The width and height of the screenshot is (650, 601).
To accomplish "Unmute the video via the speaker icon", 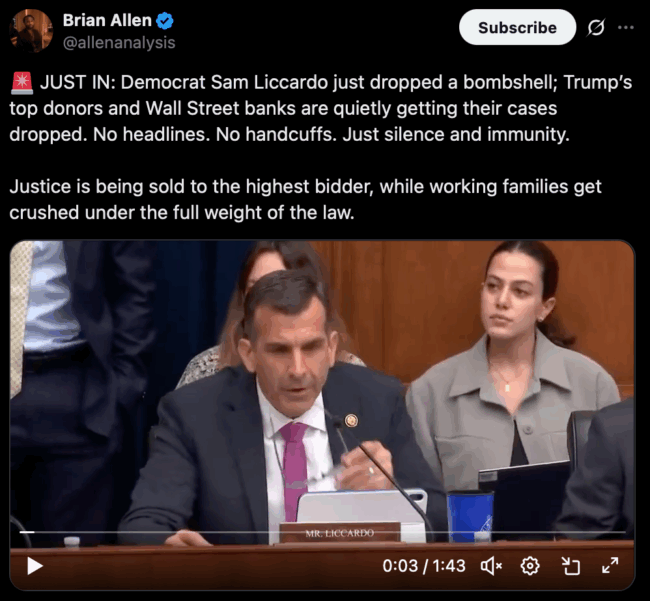I will tap(491, 566).
